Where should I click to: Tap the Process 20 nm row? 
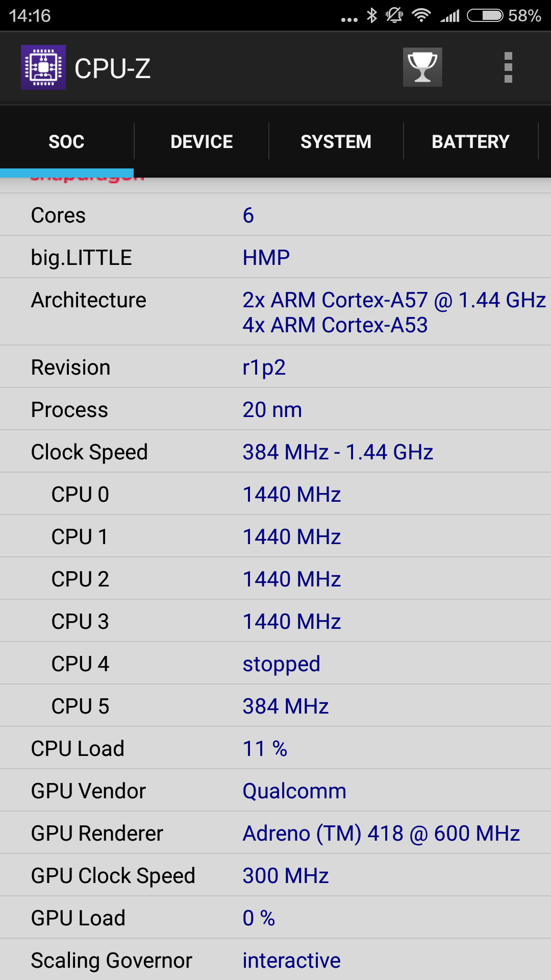coord(275,409)
